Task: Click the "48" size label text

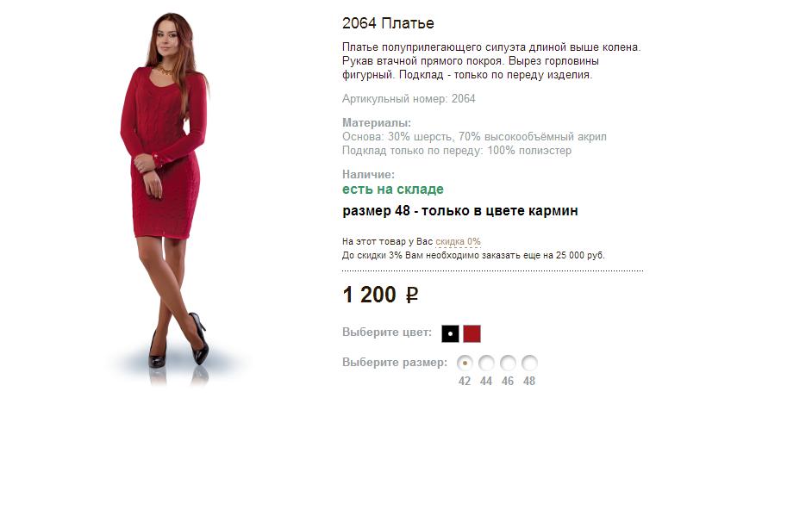Action: point(529,382)
